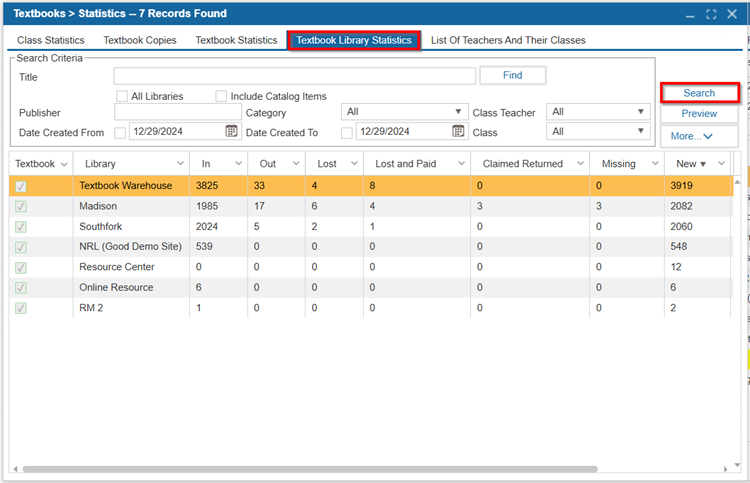The height and width of the screenshot is (483, 750).
Task: Open the In column filter chevron
Action: 238,164
